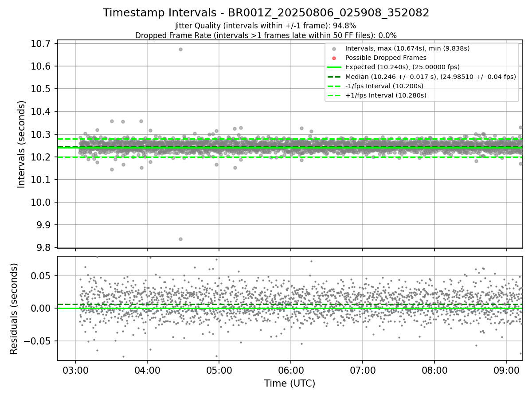Click the y-axis tick label '9.8'
This screenshot has width=532, height=399.
pos(44,247)
